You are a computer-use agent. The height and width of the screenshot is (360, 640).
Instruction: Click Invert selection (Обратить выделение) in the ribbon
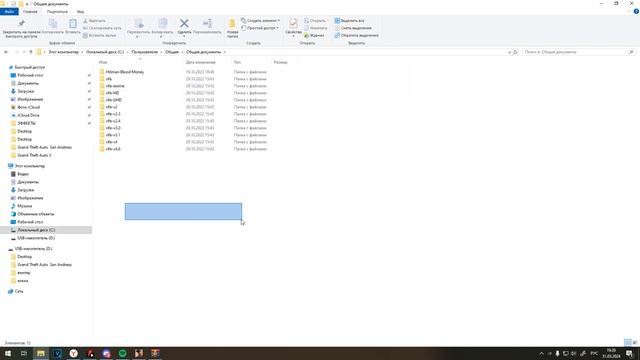[356, 36]
